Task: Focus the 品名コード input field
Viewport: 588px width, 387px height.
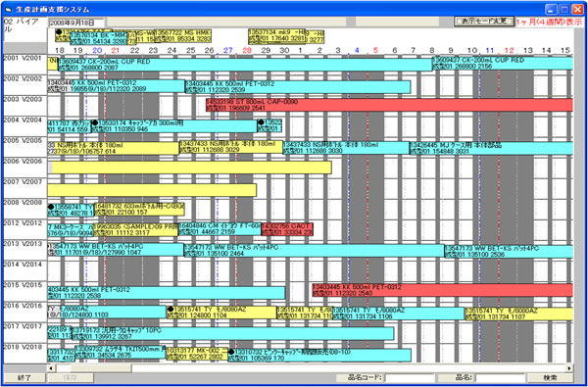Action: tap(410, 377)
